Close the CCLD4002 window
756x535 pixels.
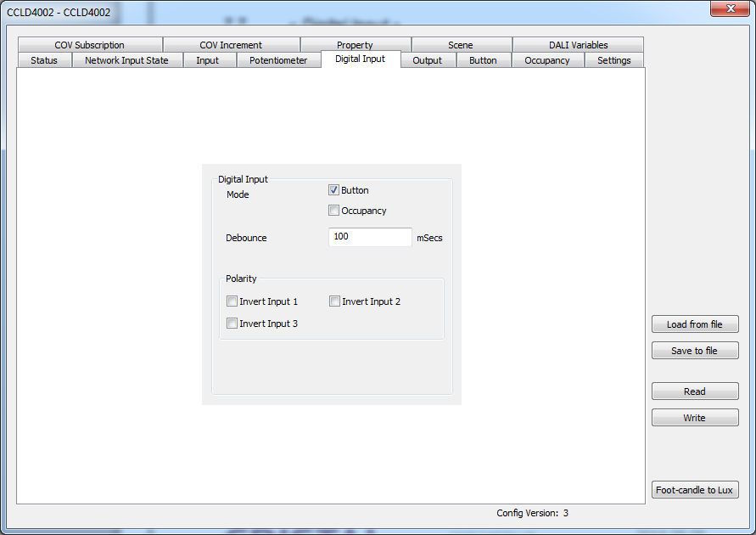731,8
